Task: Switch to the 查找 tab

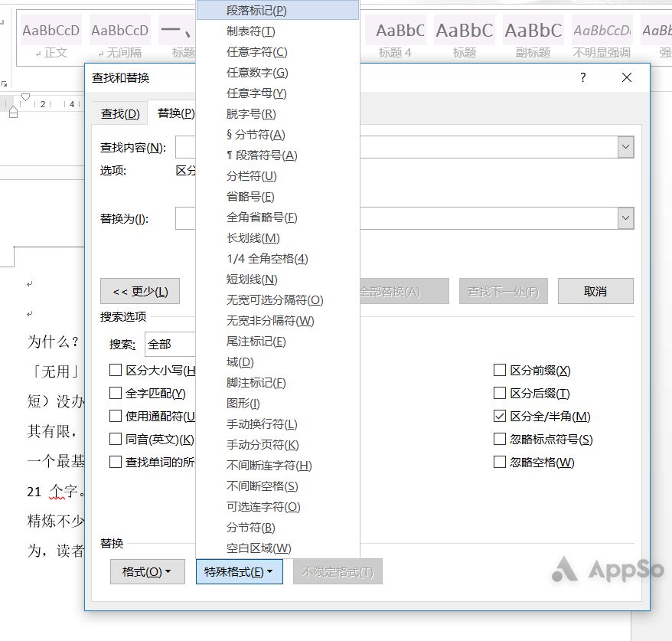Action: tap(119, 112)
